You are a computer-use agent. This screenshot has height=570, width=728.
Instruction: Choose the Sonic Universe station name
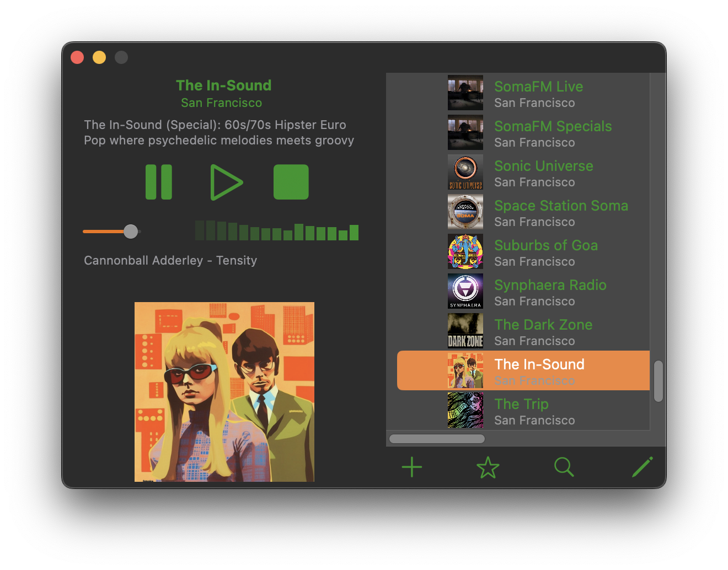[544, 166]
